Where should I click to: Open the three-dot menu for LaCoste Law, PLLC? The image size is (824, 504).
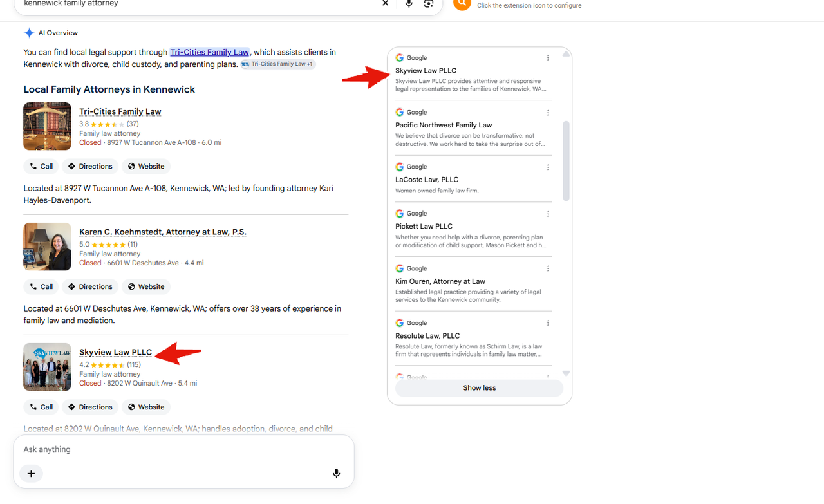click(x=548, y=167)
